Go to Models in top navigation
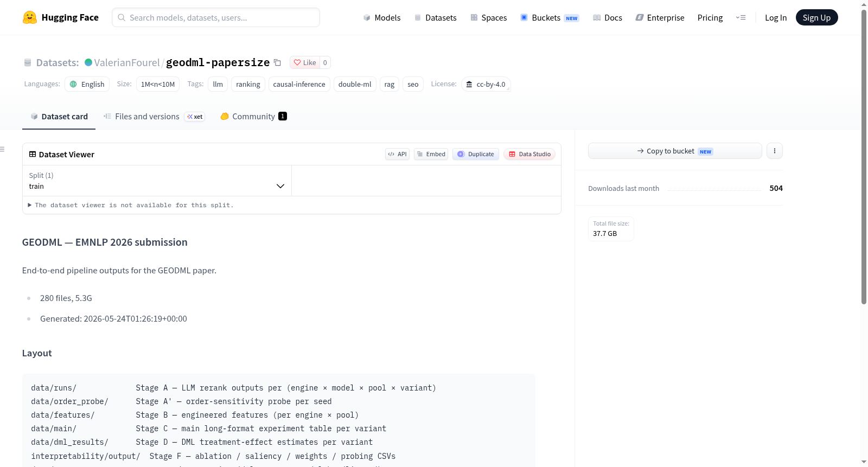Image resolution: width=868 pixels, height=467 pixels. (382, 17)
